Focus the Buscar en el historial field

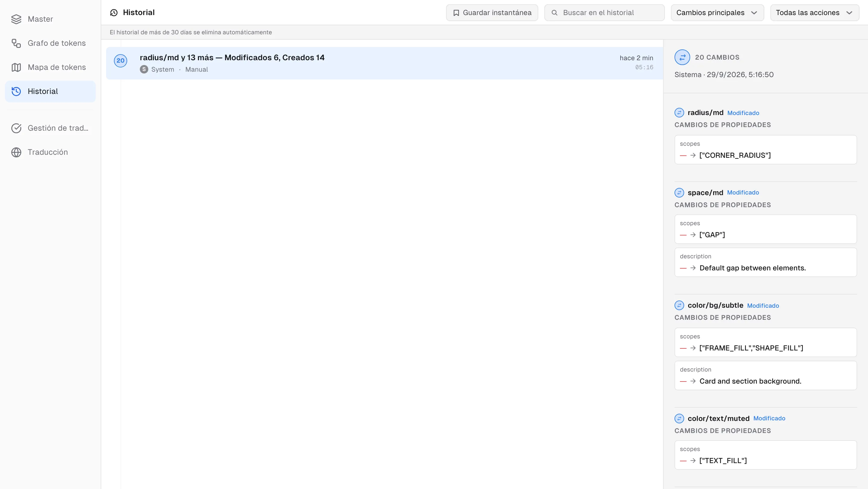tap(604, 13)
